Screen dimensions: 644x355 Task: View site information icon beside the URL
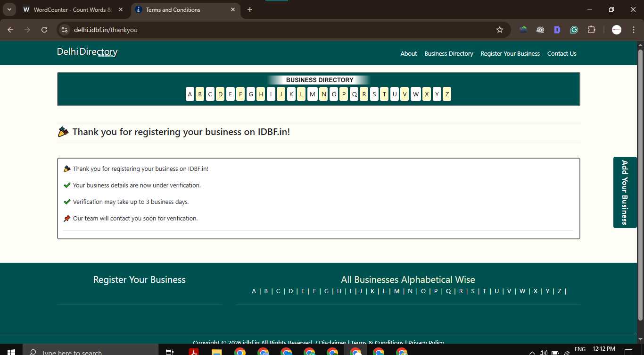65,30
